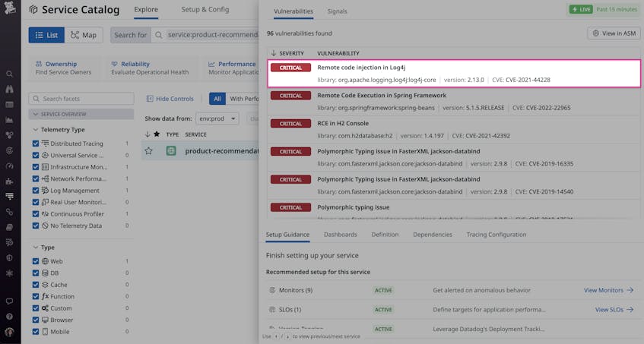Switch to the Signals tab
This screenshot has width=644, height=344.
(337, 11)
